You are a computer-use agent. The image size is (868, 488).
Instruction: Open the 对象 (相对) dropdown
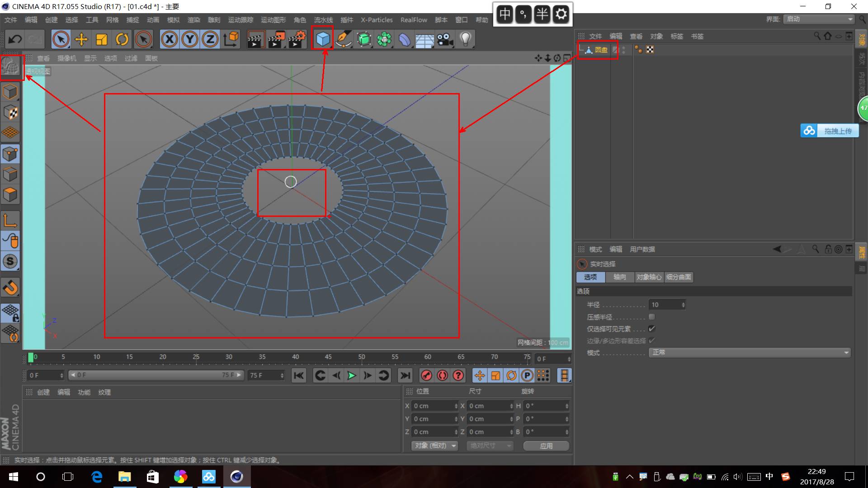(x=435, y=446)
